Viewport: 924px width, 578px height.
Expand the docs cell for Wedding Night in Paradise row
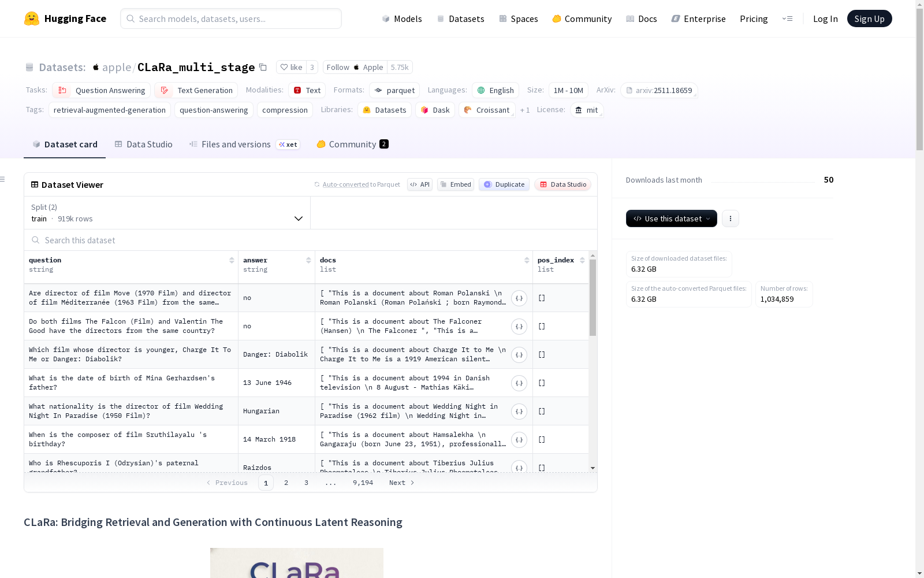click(519, 412)
